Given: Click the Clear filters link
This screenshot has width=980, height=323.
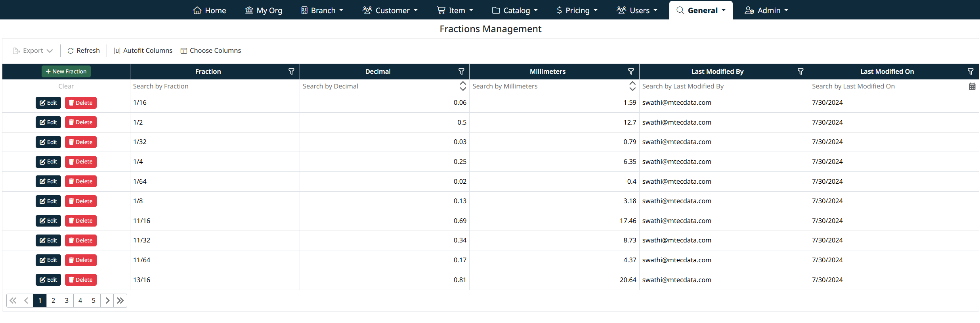Looking at the screenshot, I should [66, 87].
